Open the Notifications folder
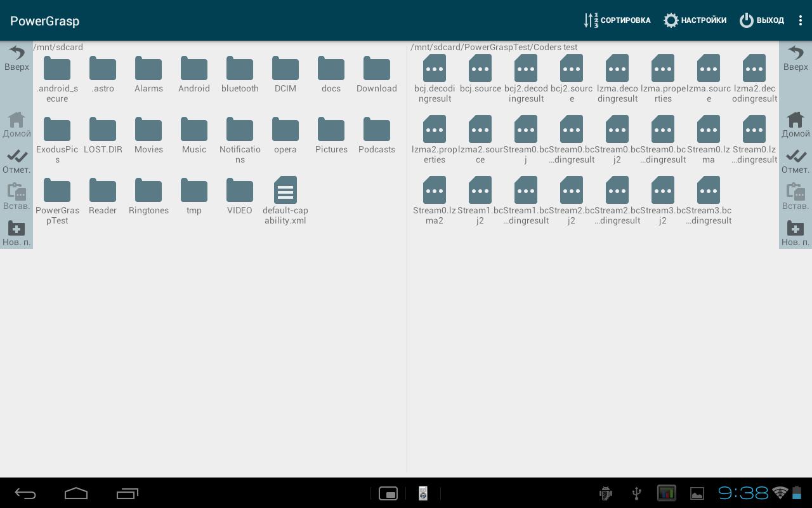This screenshot has width=812, height=508. point(240,140)
